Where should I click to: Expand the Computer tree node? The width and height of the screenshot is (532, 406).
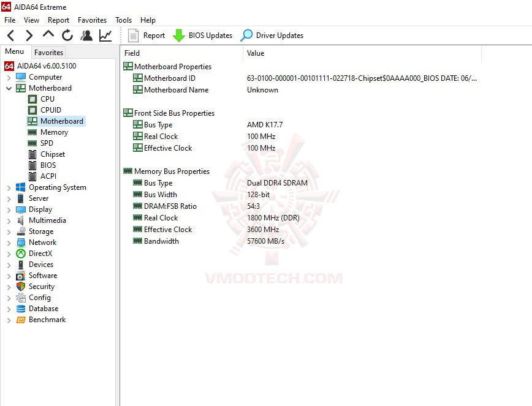click(9, 78)
